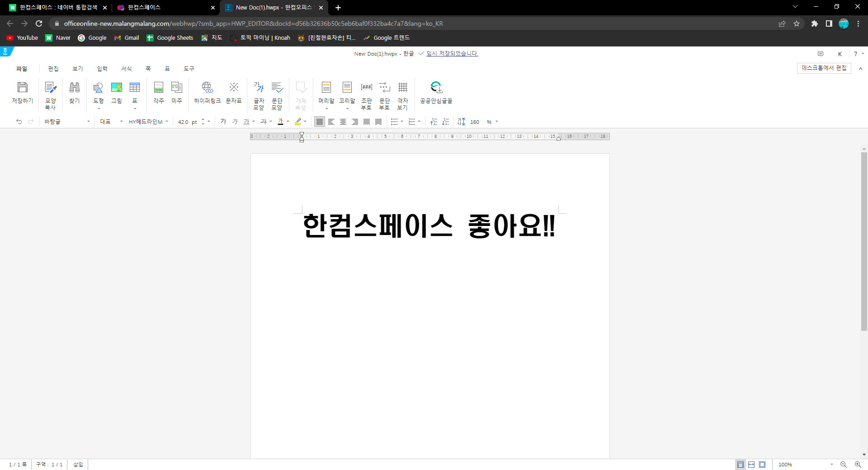The image size is (868, 470).
Task: Expand the highlight color dropdown arrow
Action: click(x=305, y=122)
